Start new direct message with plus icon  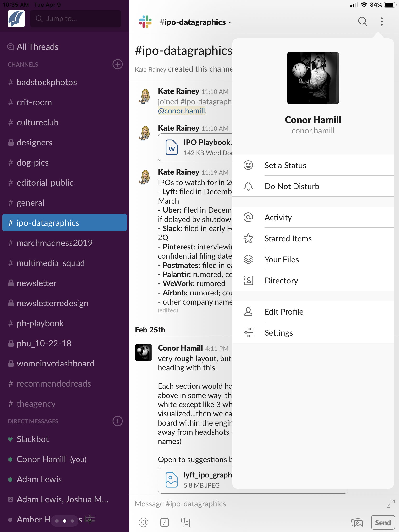click(117, 421)
